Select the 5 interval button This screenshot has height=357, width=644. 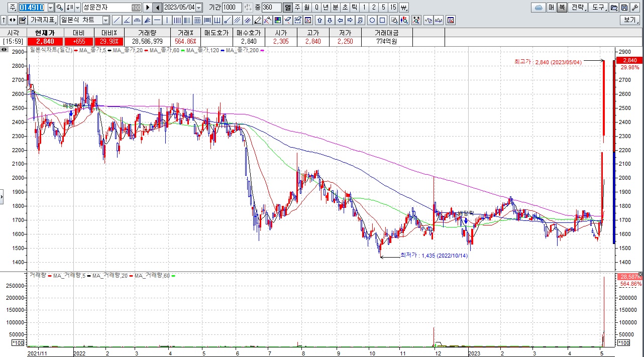pyautogui.click(x=383, y=8)
